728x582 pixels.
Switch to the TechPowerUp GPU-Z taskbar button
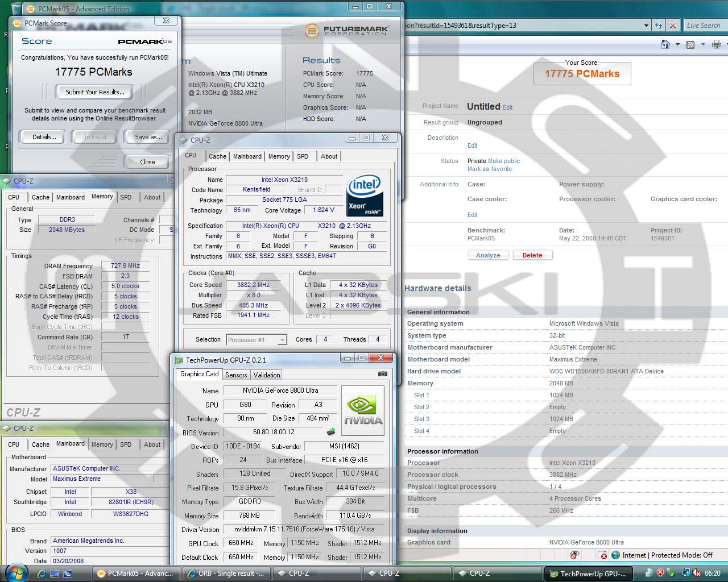589,573
